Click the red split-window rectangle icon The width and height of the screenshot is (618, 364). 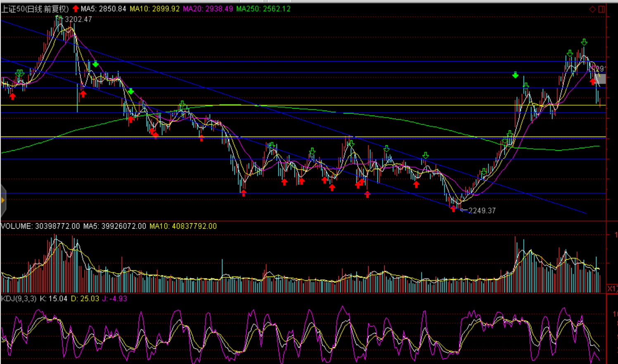click(x=601, y=9)
